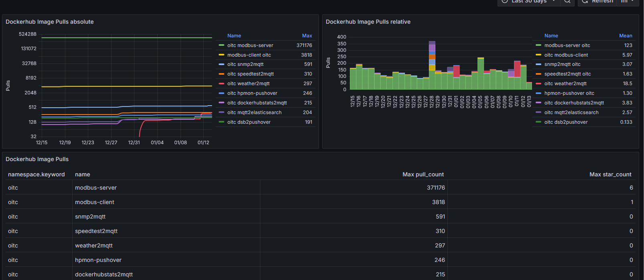
Task: Click orange swatch for oitc speedtest2mqtt absolute
Action: [x=221, y=74]
